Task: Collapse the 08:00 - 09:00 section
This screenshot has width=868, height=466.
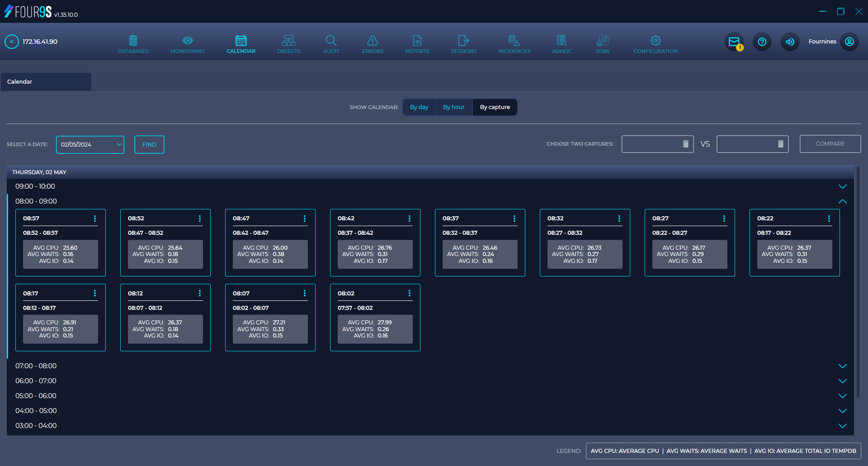Action: click(x=842, y=201)
